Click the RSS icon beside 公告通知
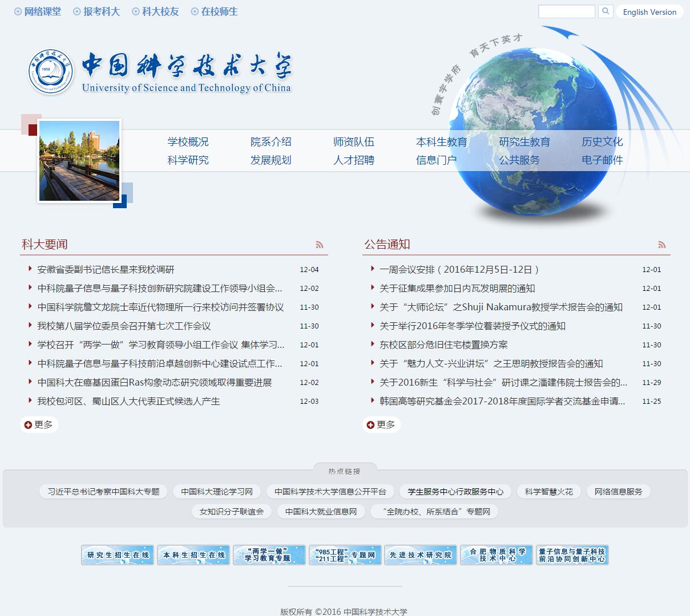Screen dimensions: 690x616 [x=662, y=245]
